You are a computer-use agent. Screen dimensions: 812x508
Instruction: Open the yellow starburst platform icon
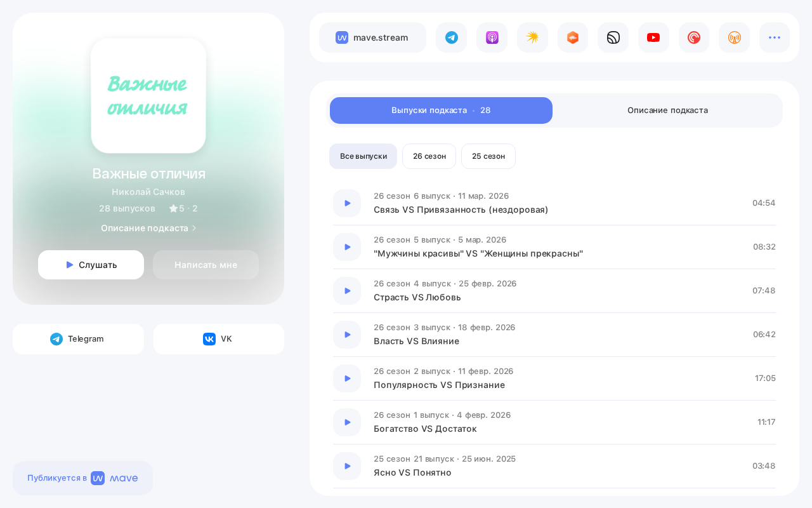[x=532, y=37]
